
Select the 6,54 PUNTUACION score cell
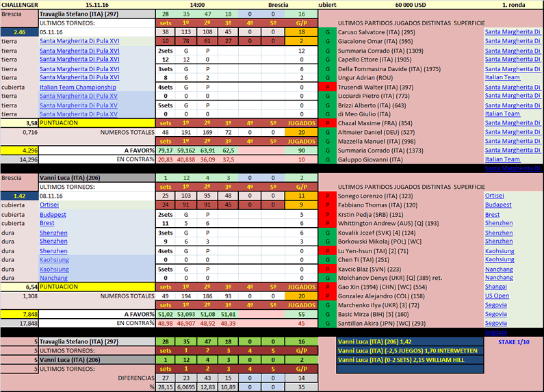point(19,287)
